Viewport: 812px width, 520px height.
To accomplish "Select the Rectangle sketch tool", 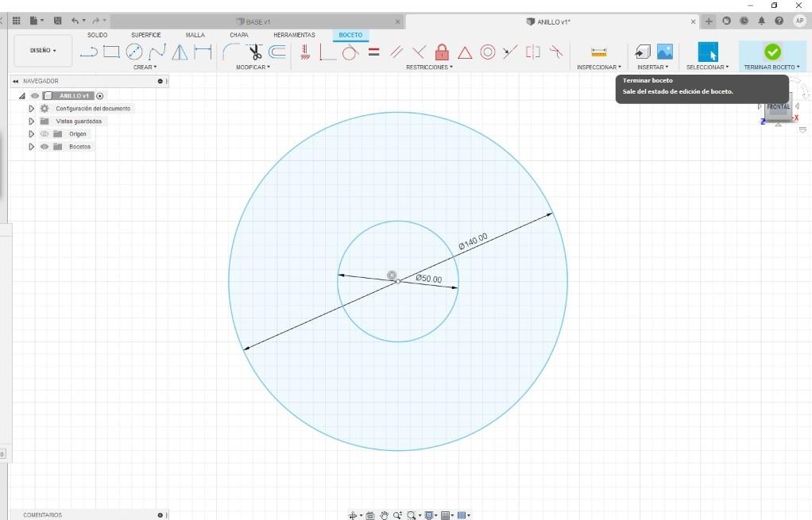I will pyautogui.click(x=111, y=52).
